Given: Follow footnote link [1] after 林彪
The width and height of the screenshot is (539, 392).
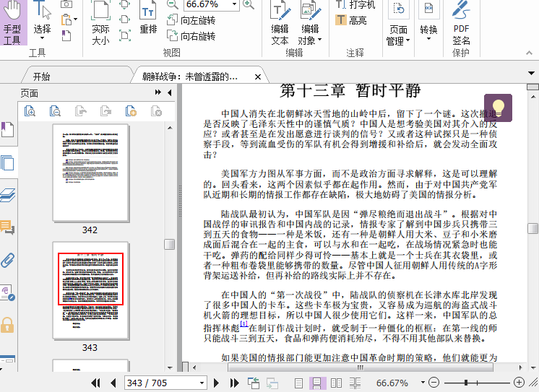Looking at the screenshot, I should pyautogui.click(x=243, y=323).
